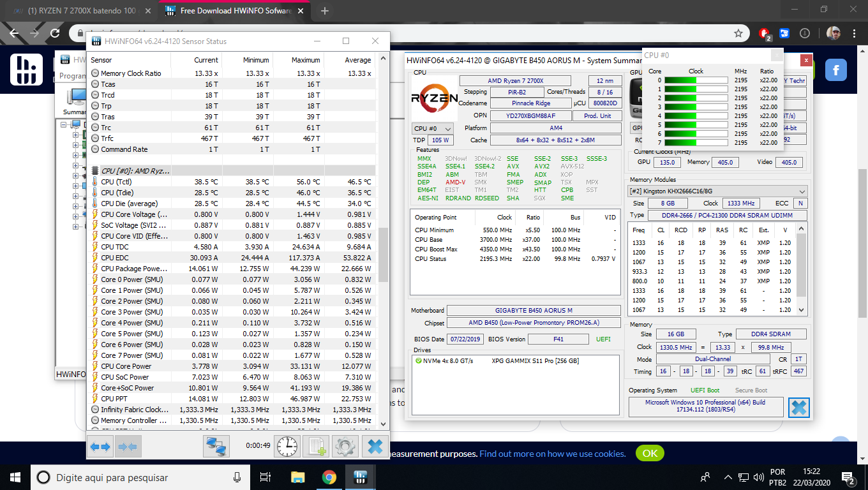Click the 'UEFI Boot' label in Operating System
This screenshot has width=868, height=490.
(x=705, y=390)
